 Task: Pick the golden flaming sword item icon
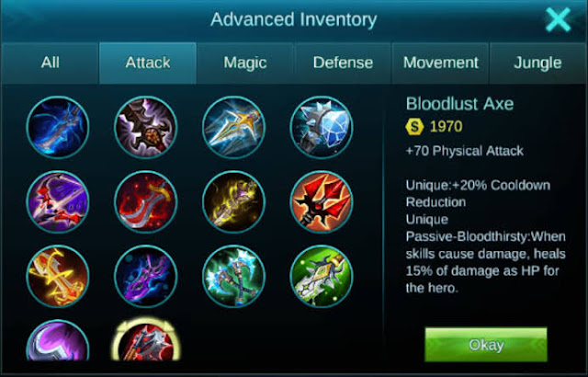point(58,276)
